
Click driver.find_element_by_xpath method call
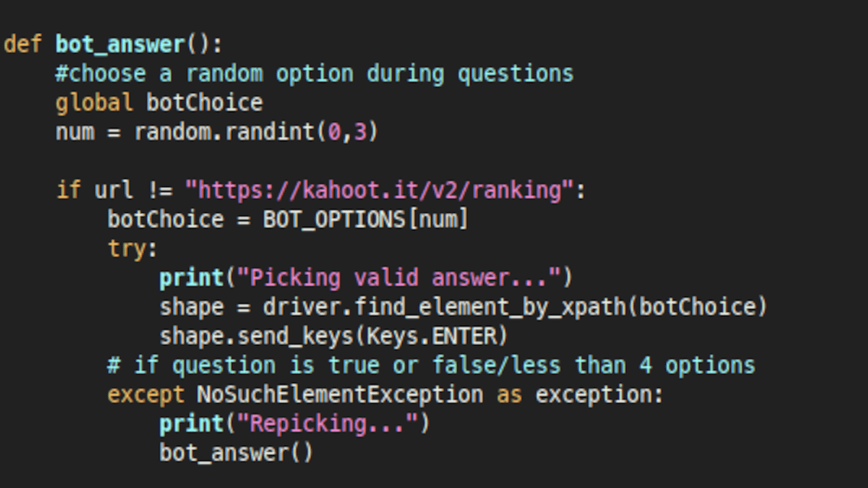click(444, 307)
